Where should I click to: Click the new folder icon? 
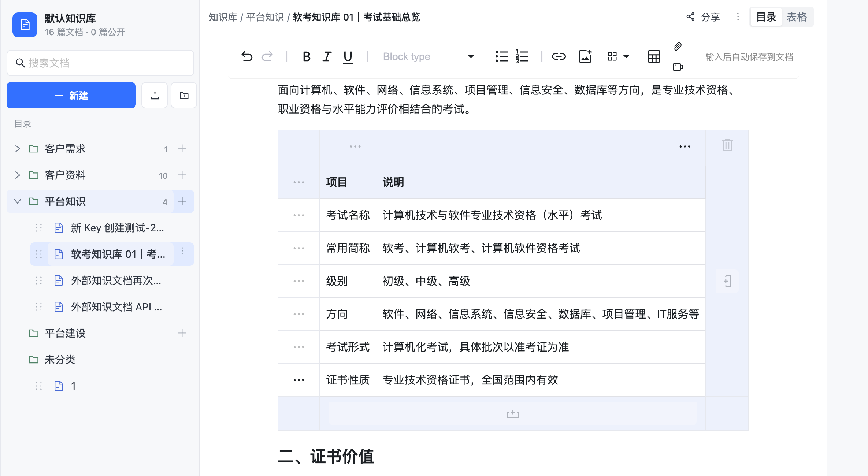[x=184, y=95]
